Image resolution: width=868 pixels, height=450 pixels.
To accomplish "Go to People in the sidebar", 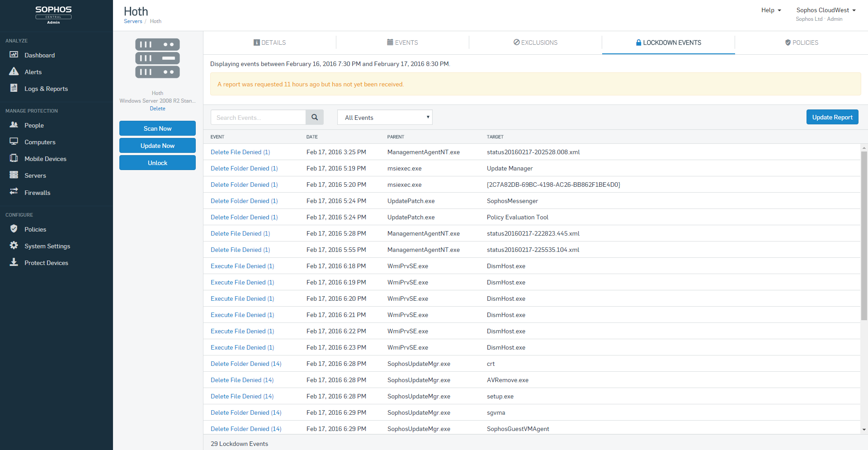I will tap(34, 125).
